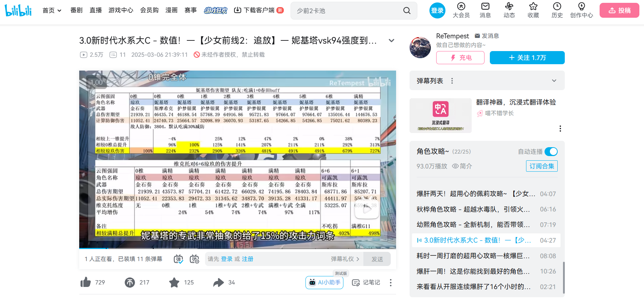
Task: Open playlist item 秋桦角色攻略
Action: (x=486, y=209)
